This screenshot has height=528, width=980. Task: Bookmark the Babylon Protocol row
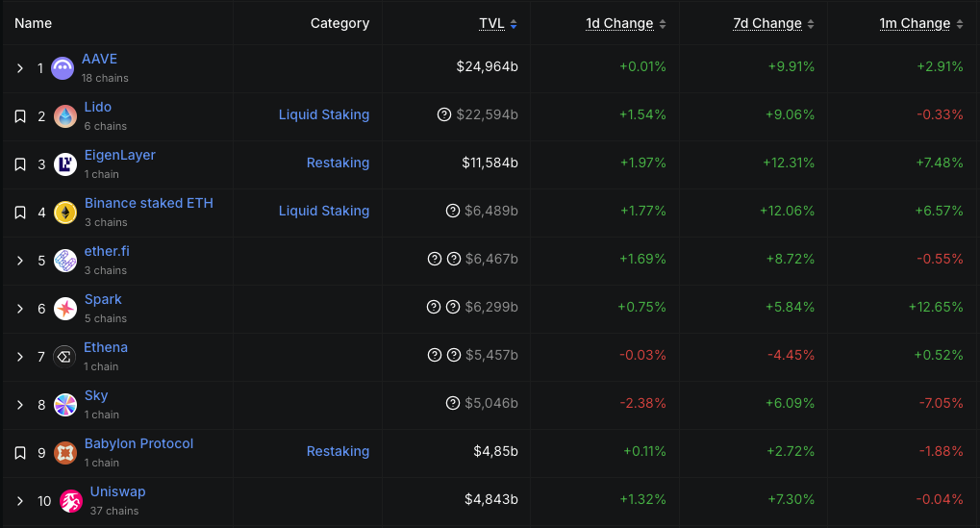20,453
